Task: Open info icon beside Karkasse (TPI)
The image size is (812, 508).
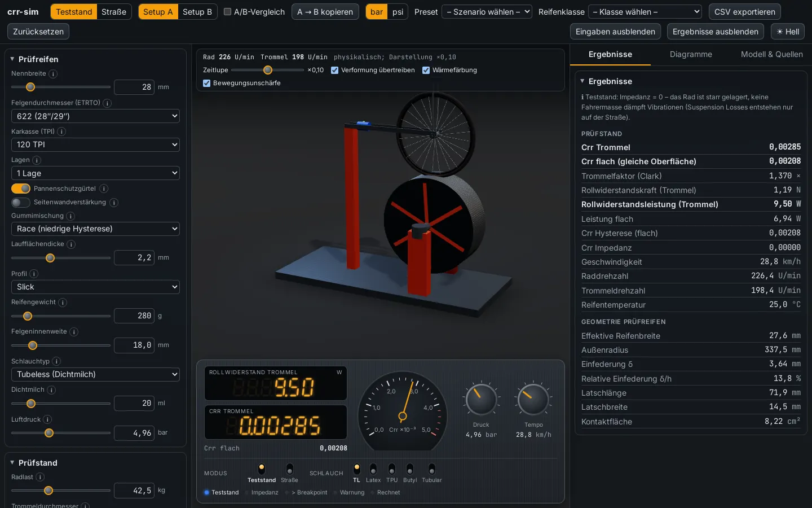Action: pyautogui.click(x=61, y=132)
